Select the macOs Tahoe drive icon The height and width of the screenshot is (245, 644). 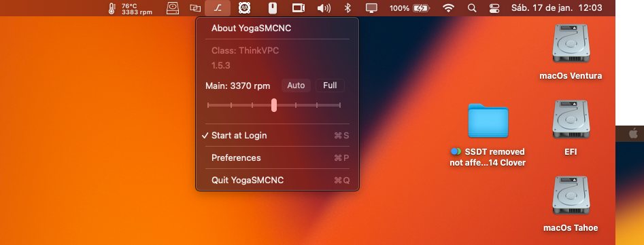coord(571,196)
